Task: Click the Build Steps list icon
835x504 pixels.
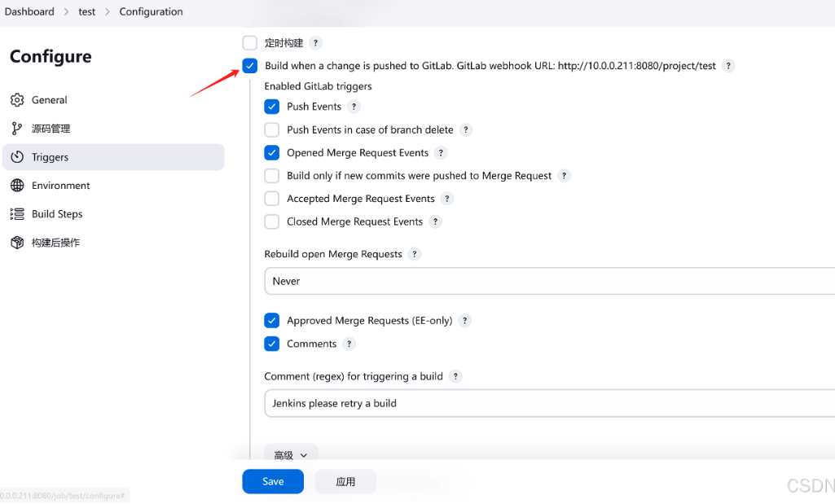Action: tap(17, 214)
